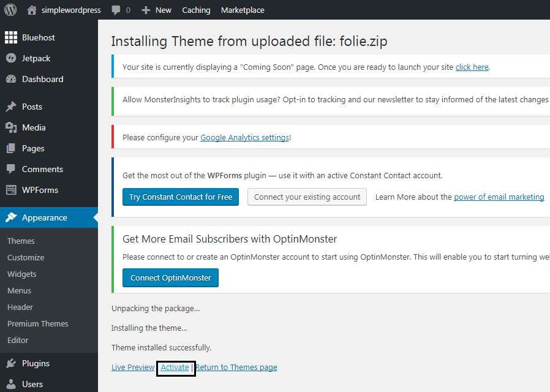This screenshot has width=550, height=392.
Task: Click the plus icon beside New
Action: (x=146, y=10)
